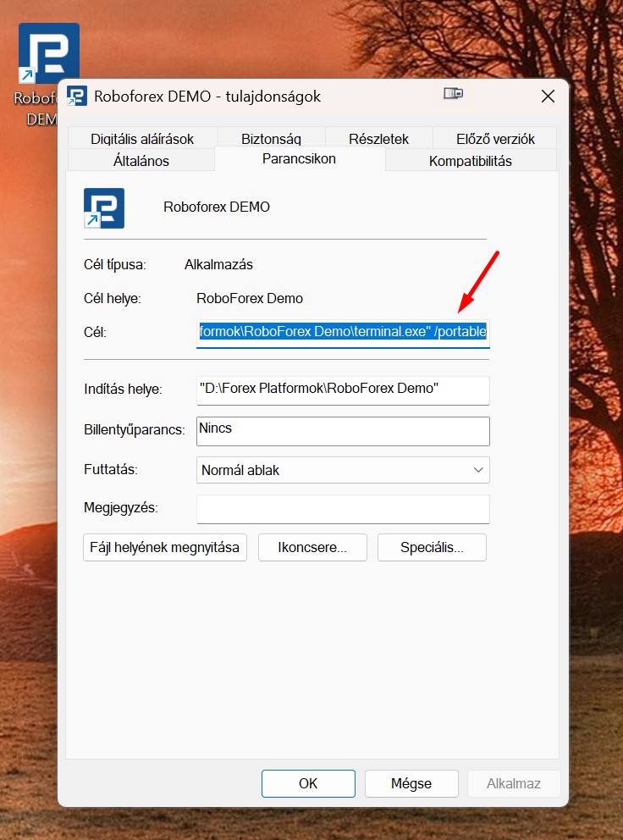
Task: Open the Előző verziók tab
Action: pyautogui.click(x=495, y=139)
